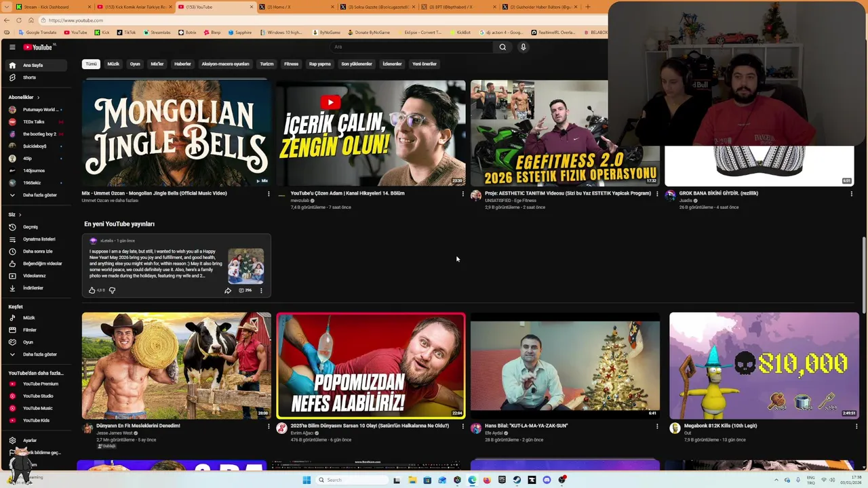
Task: Open Shorts in the sidebar
Action: 35,77
